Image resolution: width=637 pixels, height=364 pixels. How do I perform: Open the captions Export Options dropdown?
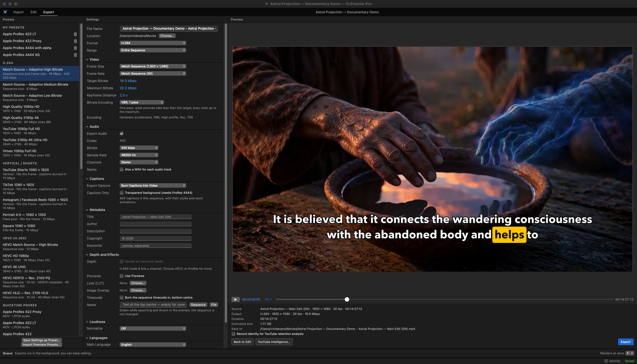153,185
